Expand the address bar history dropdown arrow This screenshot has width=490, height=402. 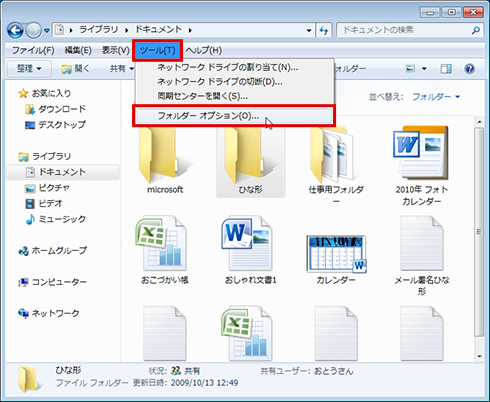309,31
